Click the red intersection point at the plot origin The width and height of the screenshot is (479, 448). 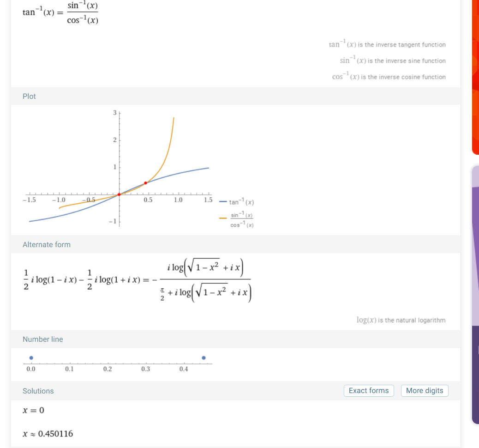pos(119,194)
